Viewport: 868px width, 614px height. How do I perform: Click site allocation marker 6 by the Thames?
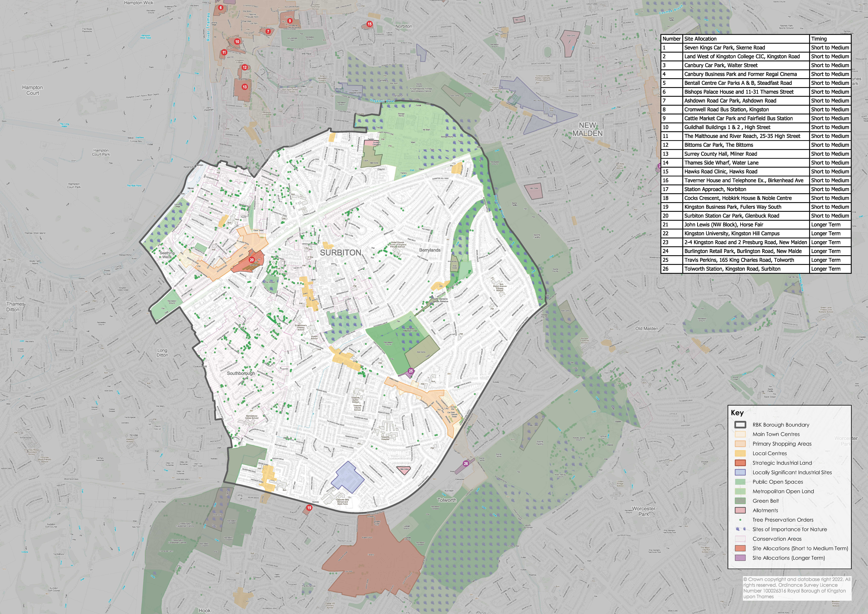point(221,8)
